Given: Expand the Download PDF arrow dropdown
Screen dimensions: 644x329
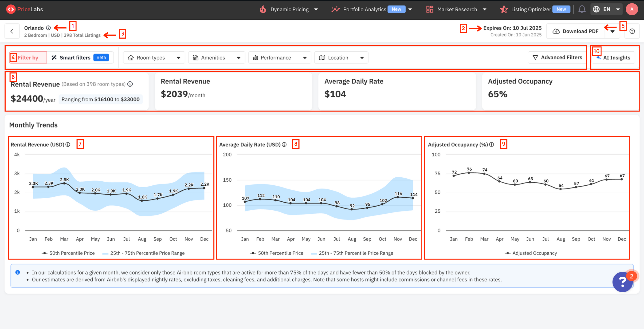Looking at the screenshot, I should 612,31.
